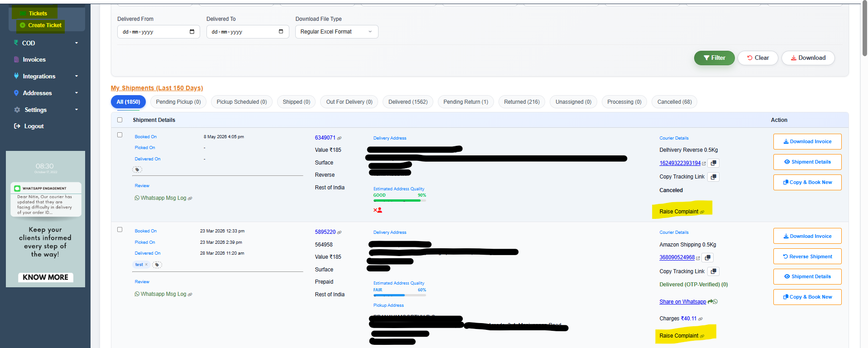Screen dimensions: 868x348
Task: Switch to Pending Return (1) tab
Action: (466, 102)
